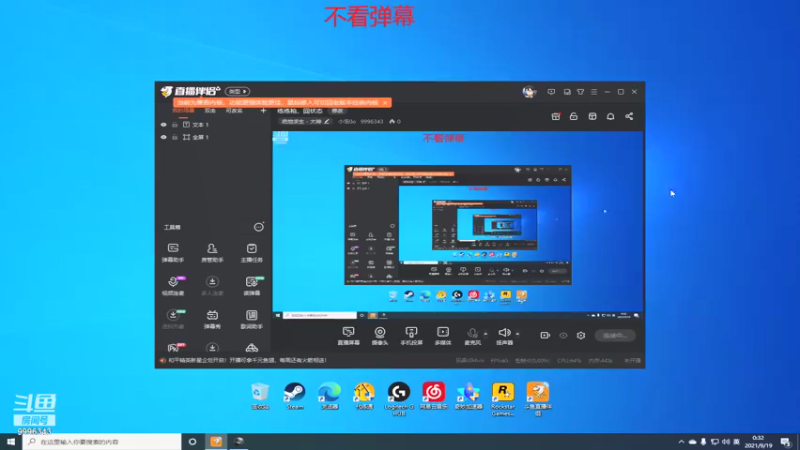
Task: Click the live preview canvas
Action: click(458, 225)
